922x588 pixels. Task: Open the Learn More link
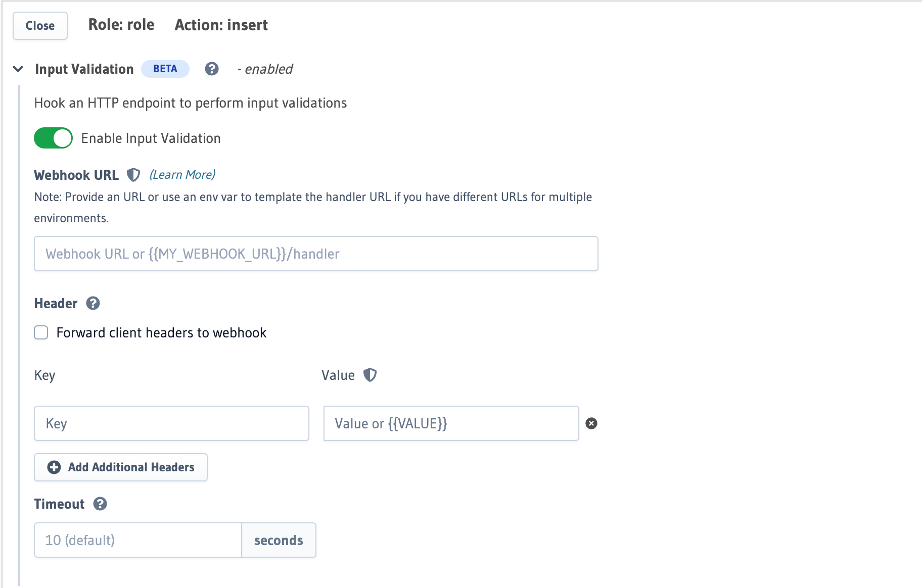[182, 174]
